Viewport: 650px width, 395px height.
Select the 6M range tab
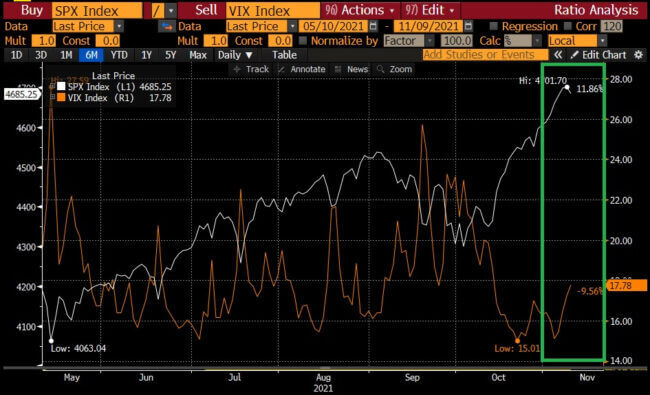(91, 55)
